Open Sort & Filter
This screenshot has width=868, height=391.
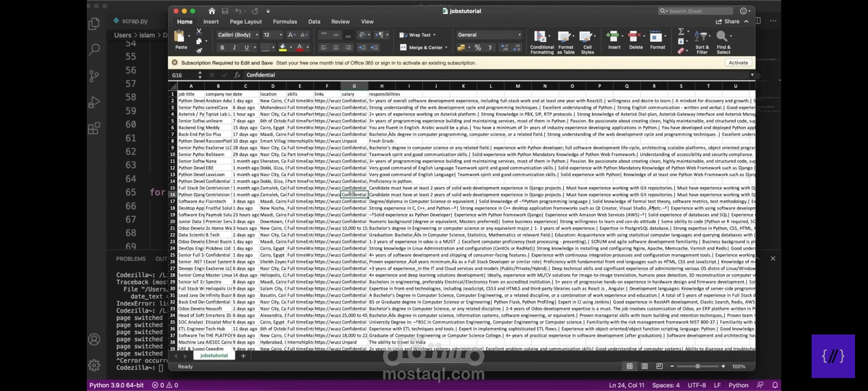tap(702, 42)
